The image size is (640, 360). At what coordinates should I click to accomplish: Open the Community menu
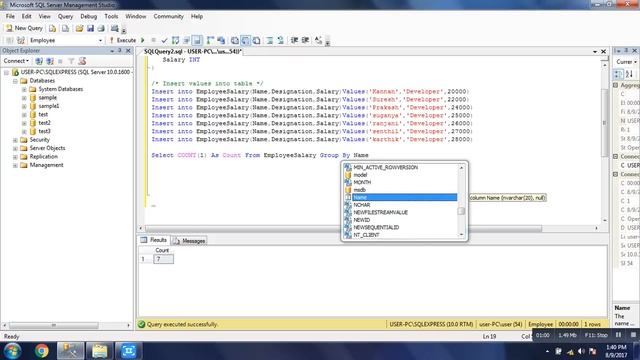(169, 16)
